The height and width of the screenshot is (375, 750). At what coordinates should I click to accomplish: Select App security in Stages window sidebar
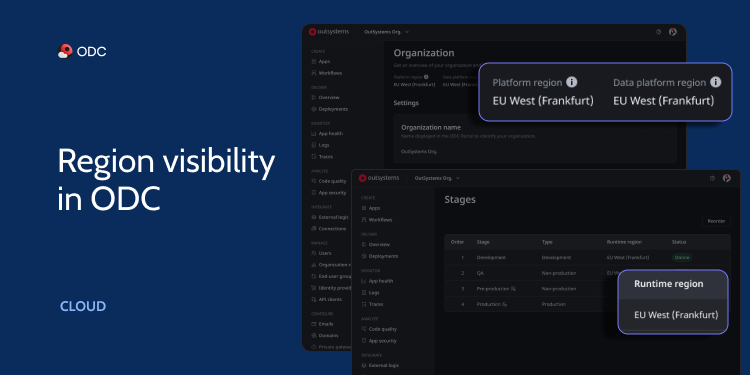(x=379, y=341)
